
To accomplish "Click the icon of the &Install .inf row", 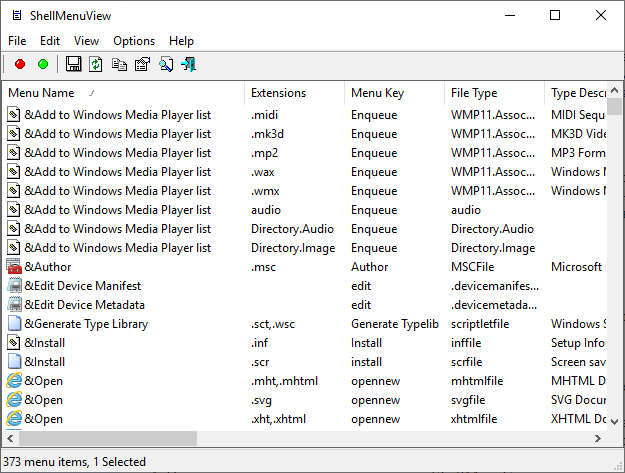I will (14, 343).
